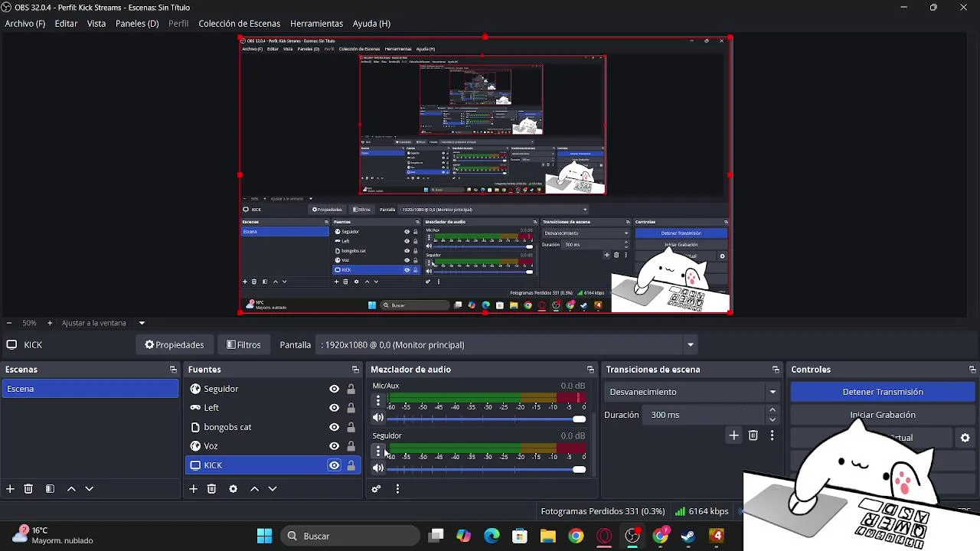980x551 pixels.
Task: Open the Ajustar a la ventana dropdown
Action: [142, 323]
